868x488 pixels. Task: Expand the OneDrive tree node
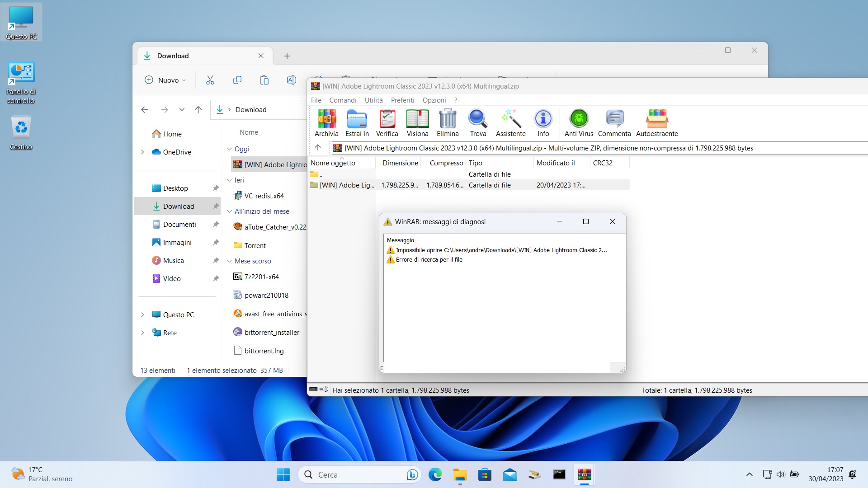tap(142, 152)
